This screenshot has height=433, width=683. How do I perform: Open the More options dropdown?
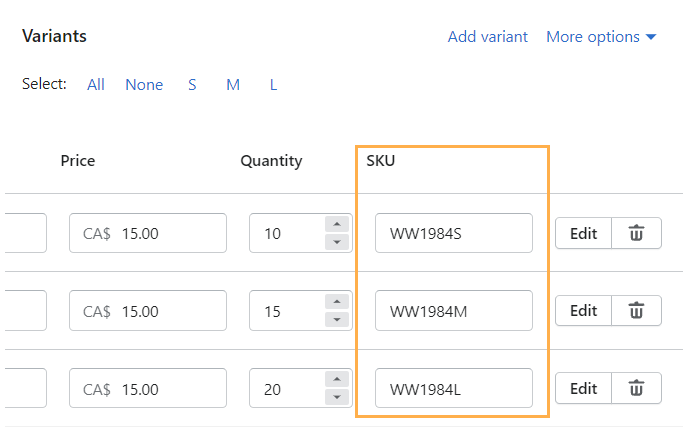coord(601,37)
